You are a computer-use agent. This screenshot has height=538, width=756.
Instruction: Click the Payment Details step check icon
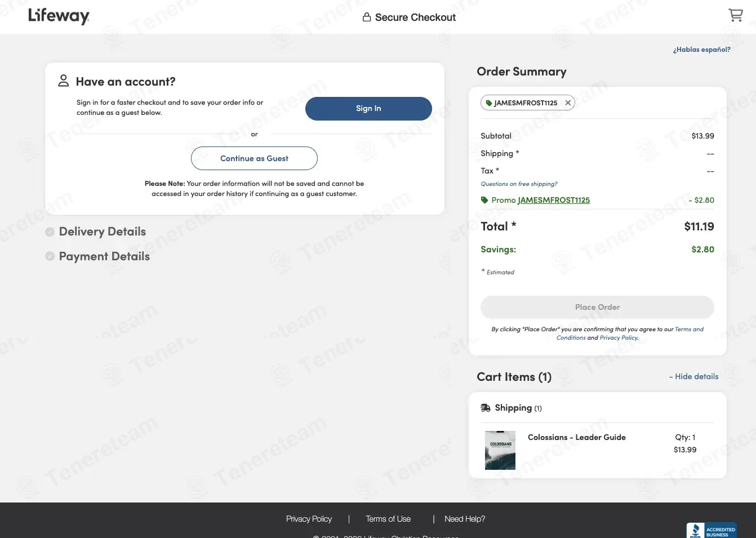50,256
